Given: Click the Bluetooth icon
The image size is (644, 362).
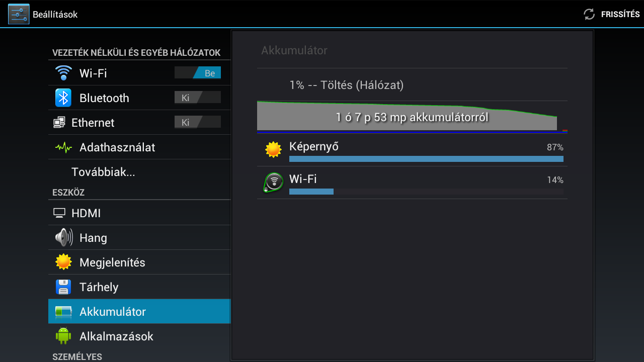Looking at the screenshot, I should point(63,98).
